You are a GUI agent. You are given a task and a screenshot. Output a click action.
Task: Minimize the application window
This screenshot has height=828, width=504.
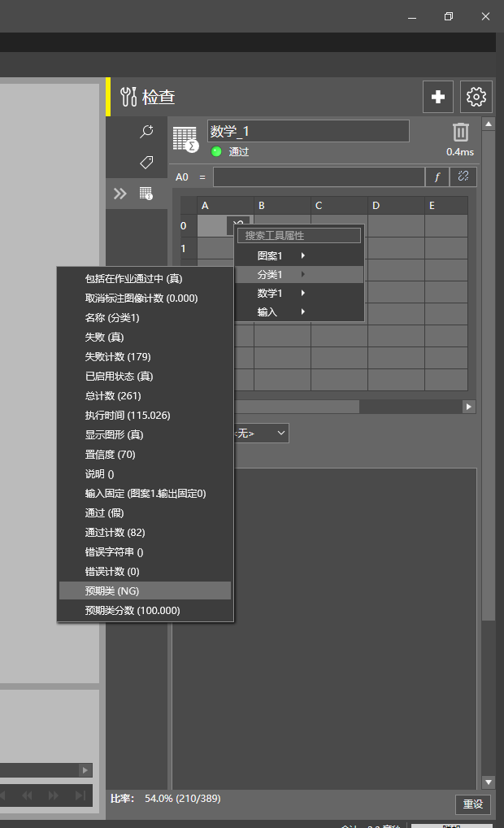[x=412, y=16]
